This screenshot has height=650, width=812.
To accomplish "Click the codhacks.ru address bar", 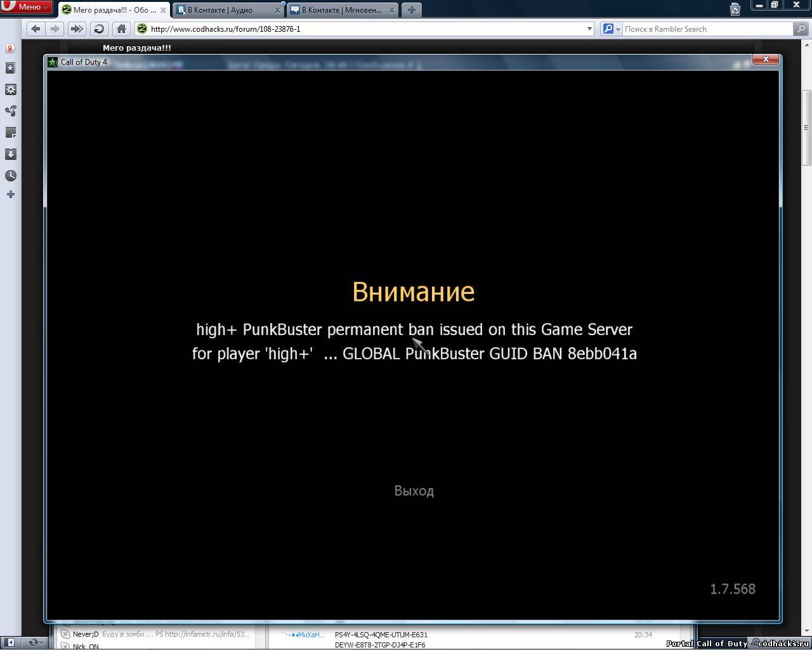I will click(x=365, y=29).
